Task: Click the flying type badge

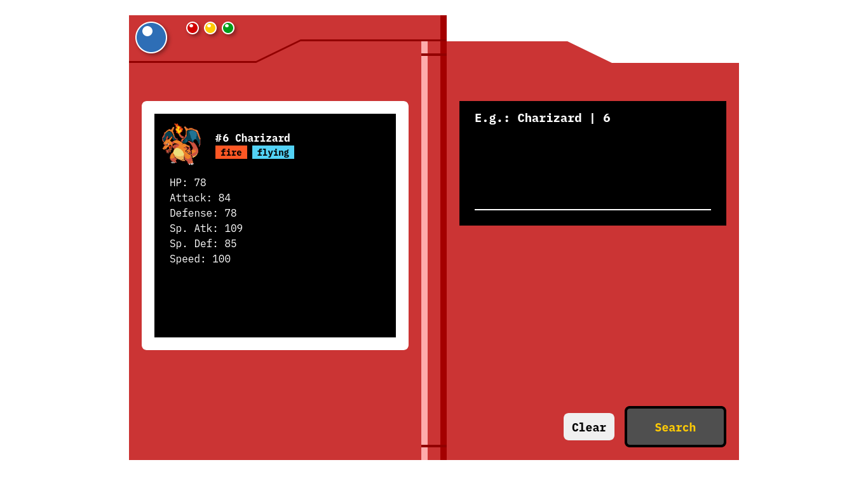Action: click(x=273, y=152)
